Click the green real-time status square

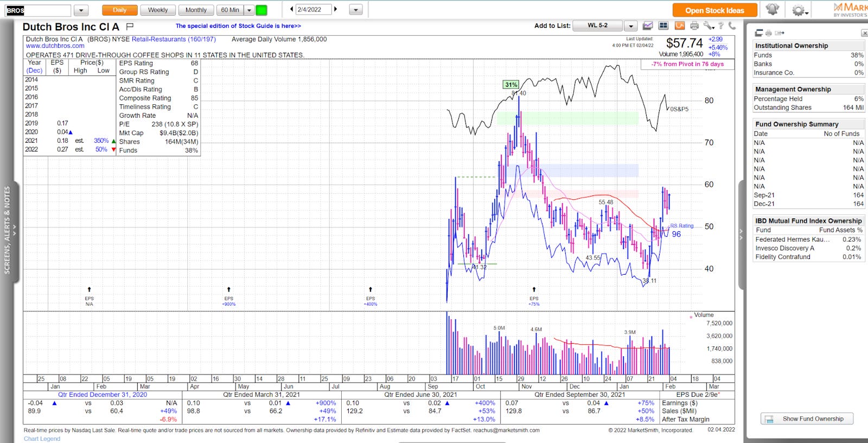(261, 10)
